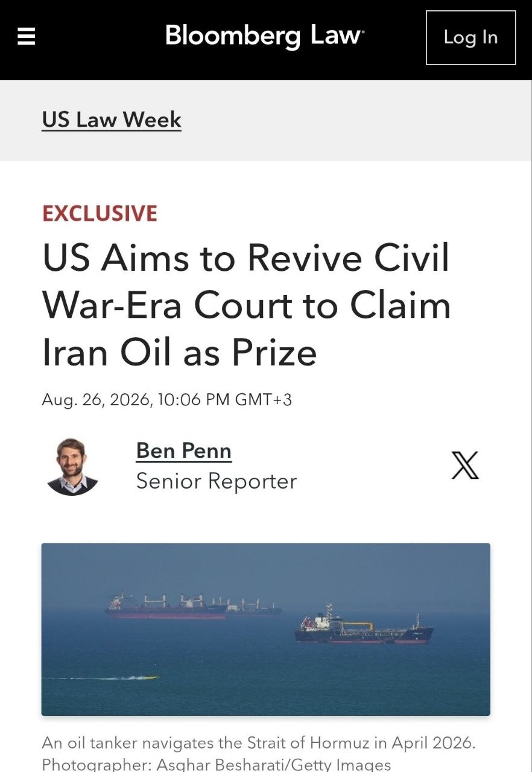Click the Asghar Besharati photographer credit
532x772 pixels.
coord(217,765)
